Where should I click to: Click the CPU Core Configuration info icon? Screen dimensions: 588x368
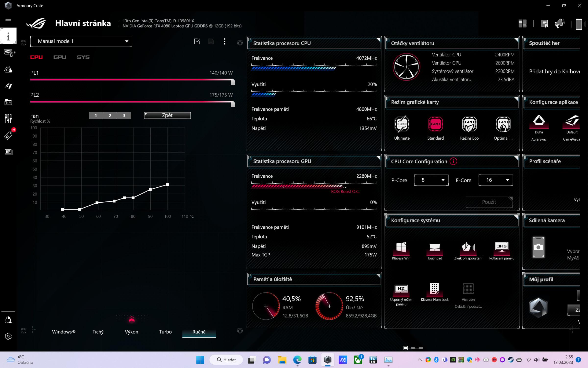click(x=453, y=161)
